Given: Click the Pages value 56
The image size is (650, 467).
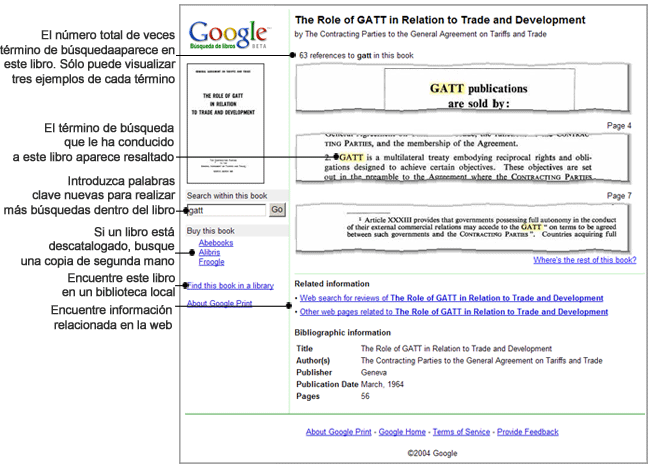Looking at the screenshot, I should click(365, 396).
